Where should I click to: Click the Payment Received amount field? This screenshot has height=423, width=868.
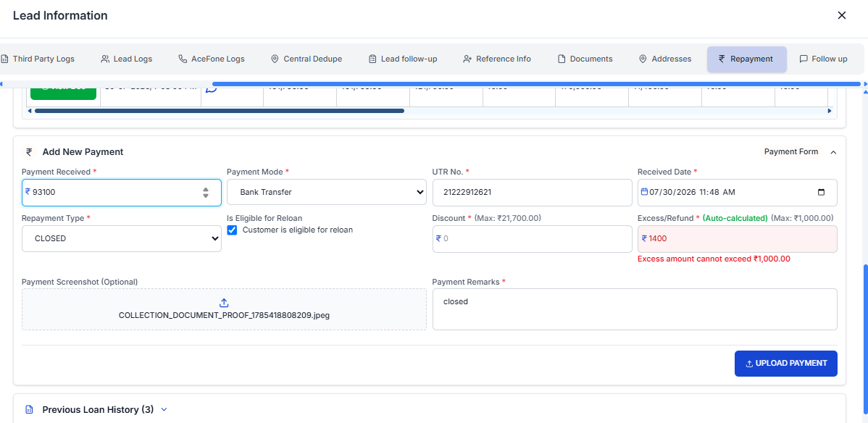(x=121, y=192)
